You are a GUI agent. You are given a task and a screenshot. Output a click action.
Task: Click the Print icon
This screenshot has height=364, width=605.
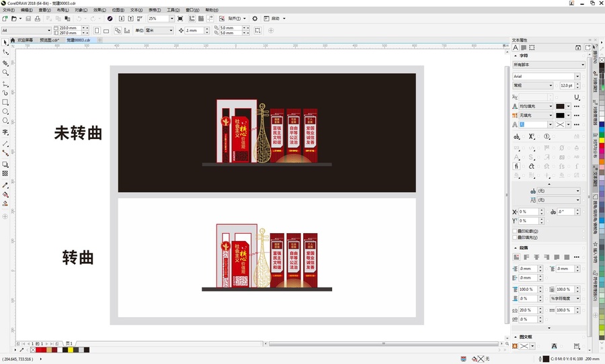coord(38,19)
